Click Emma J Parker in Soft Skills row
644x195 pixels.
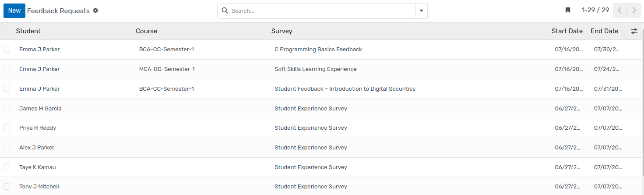(39, 69)
